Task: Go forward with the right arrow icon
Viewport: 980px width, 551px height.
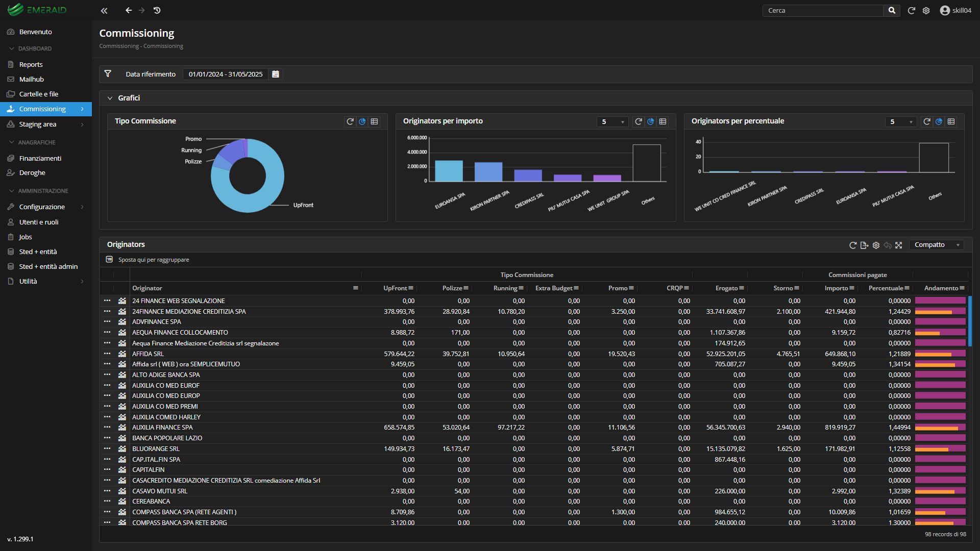Action: pos(142,10)
